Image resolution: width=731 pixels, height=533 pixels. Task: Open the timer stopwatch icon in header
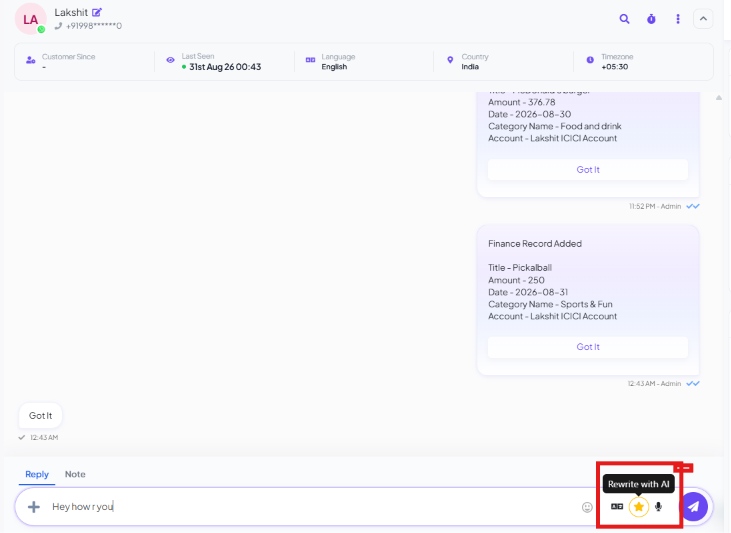pos(651,19)
